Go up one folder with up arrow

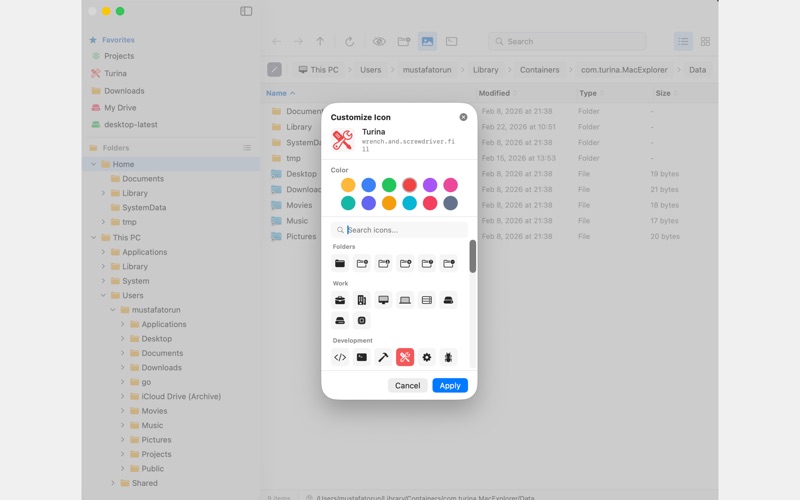(x=320, y=41)
